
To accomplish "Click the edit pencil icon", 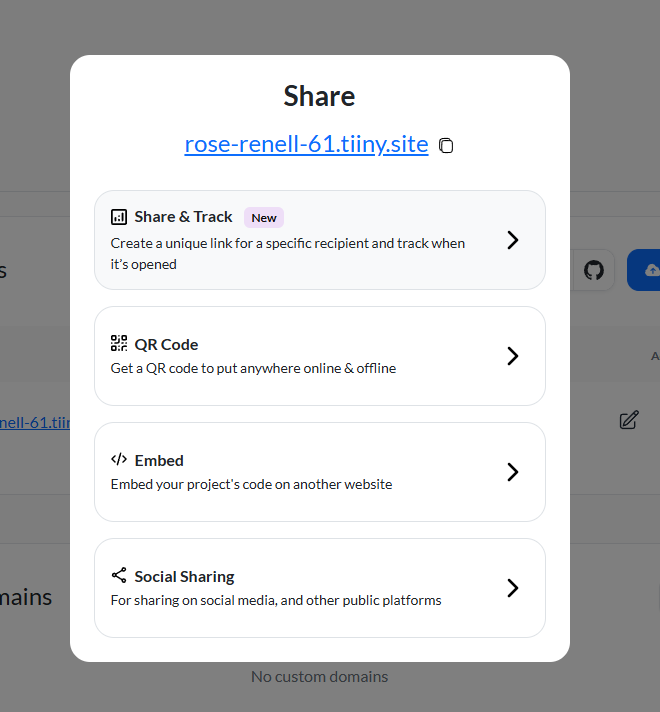I will 628,420.
